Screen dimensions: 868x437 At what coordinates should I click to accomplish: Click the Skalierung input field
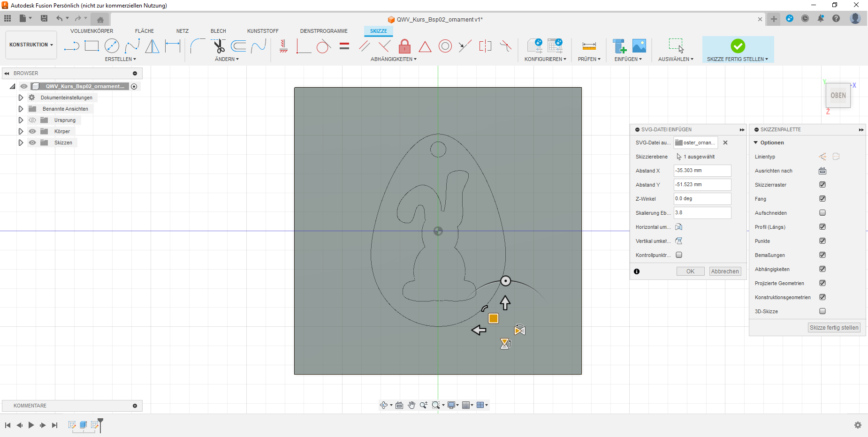pos(702,213)
